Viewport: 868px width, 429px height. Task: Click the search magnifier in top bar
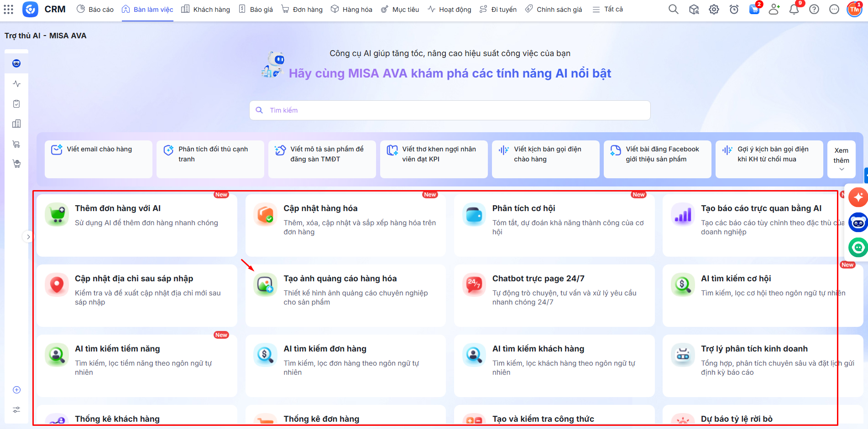[x=673, y=9]
